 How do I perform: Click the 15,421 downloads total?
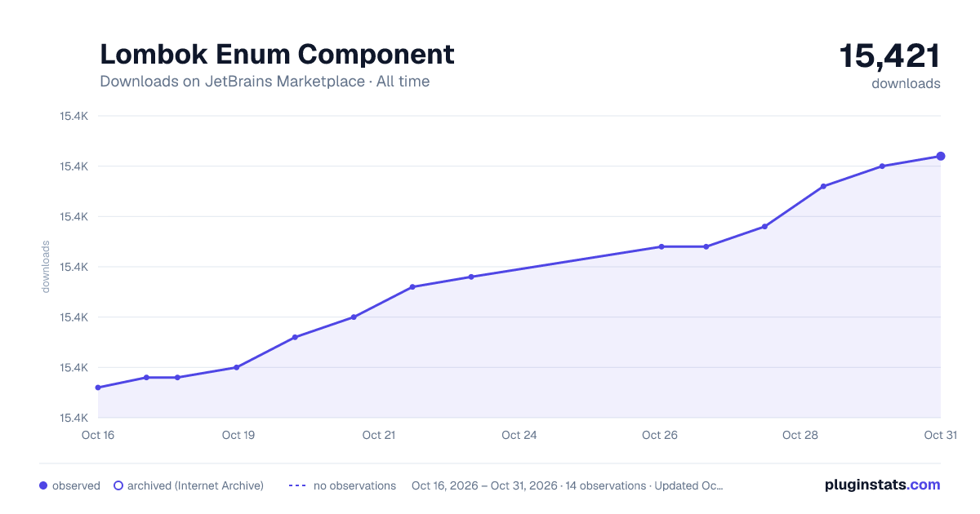(889, 56)
